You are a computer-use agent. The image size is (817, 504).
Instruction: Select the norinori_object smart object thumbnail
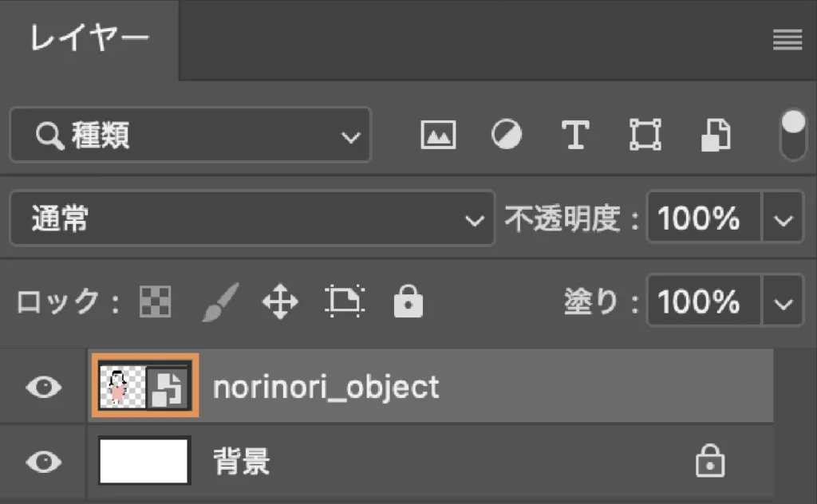pos(145,386)
